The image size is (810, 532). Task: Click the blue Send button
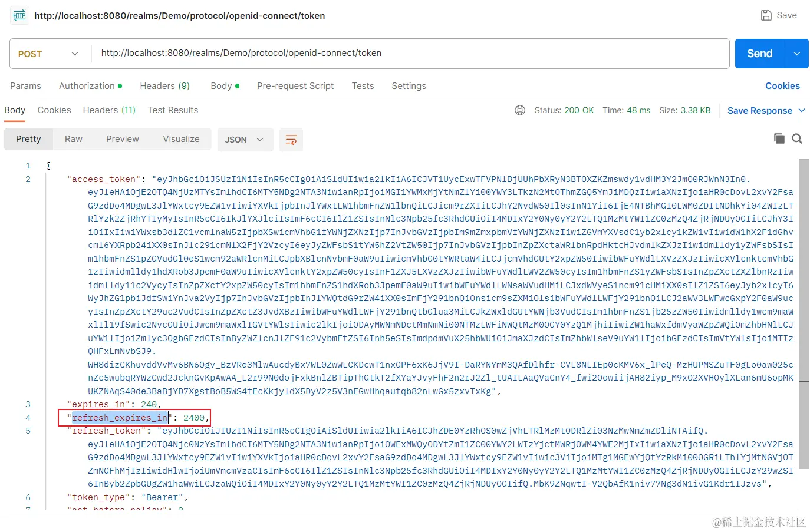pos(760,54)
